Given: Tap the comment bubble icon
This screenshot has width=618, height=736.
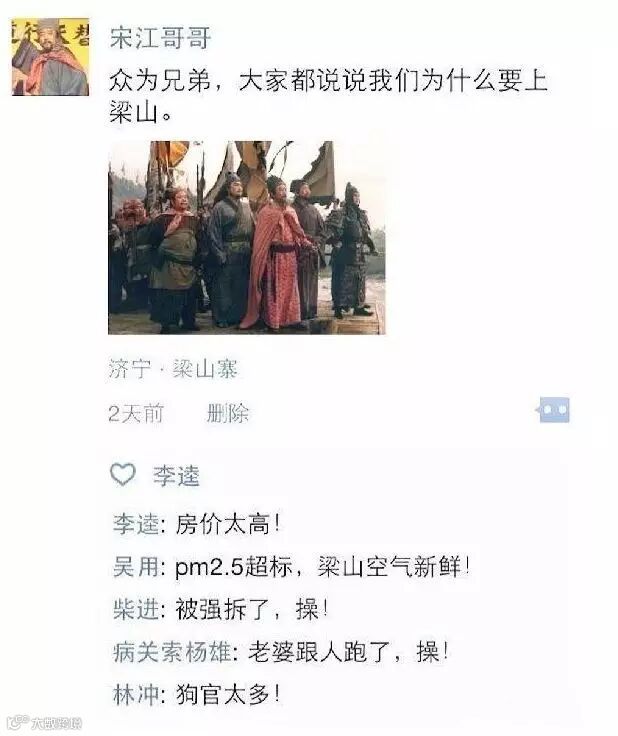Looking at the screenshot, I should (553, 410).
